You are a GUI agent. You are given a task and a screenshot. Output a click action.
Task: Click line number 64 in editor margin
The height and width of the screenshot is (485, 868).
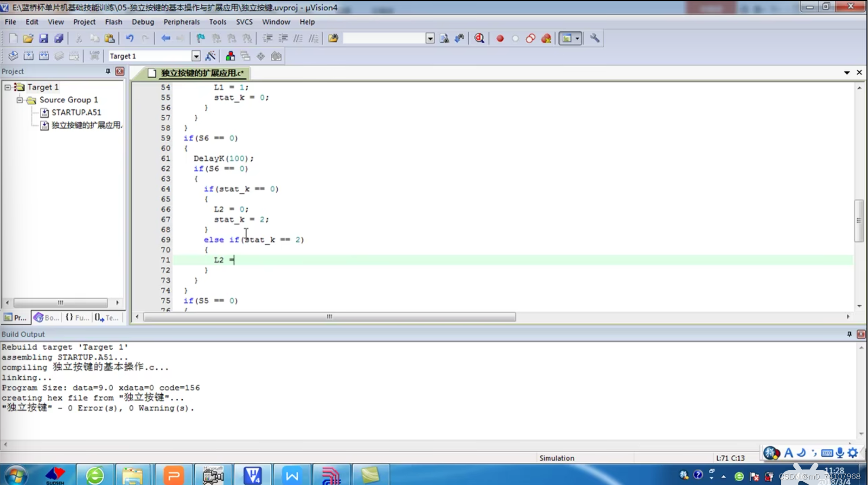(166, 189)
